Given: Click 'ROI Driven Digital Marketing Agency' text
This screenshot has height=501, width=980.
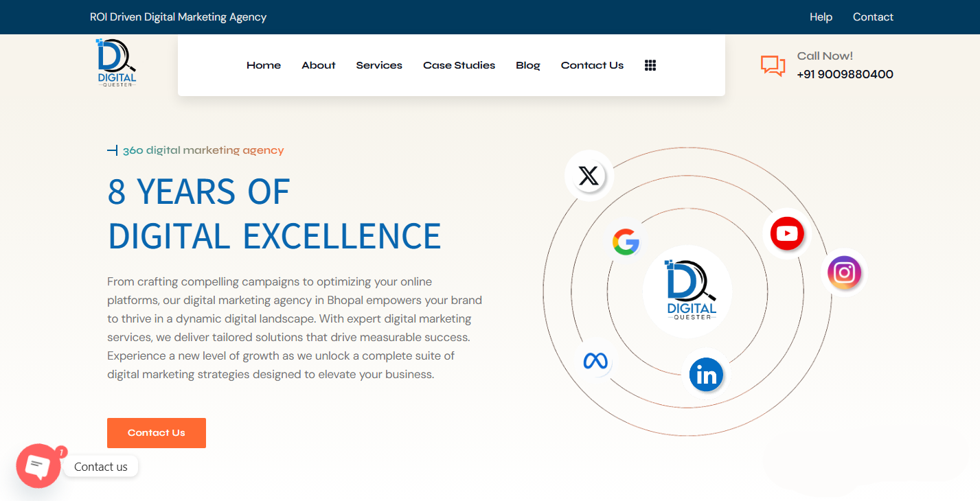Looking at the screenshot, I should [178, 17].
